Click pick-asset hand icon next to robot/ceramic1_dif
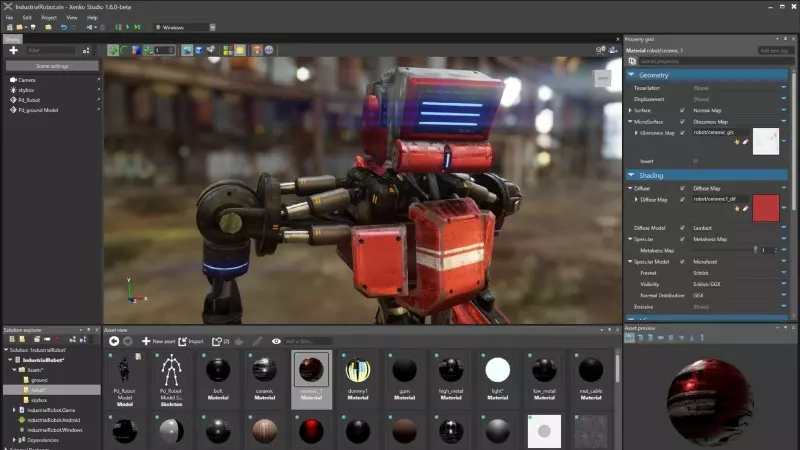The image size is (800, 450). [x=736, y=208]
